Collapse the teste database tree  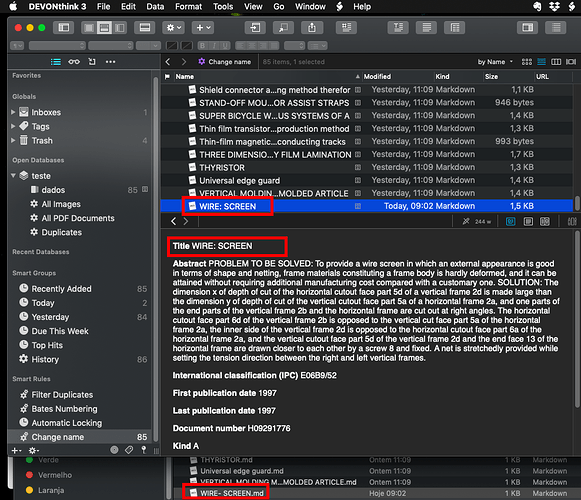pyautogui.click(x=13, y=176)
